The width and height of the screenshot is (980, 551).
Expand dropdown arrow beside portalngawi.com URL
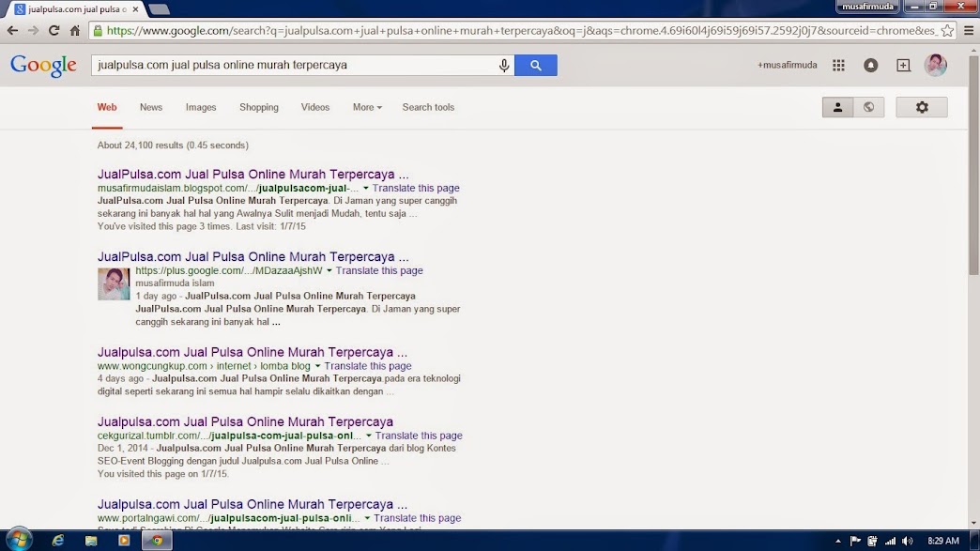[x=367, y=518]
